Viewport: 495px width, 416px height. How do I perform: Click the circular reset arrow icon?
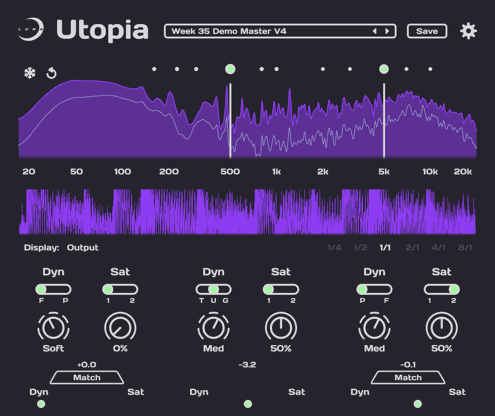(51, 73)
